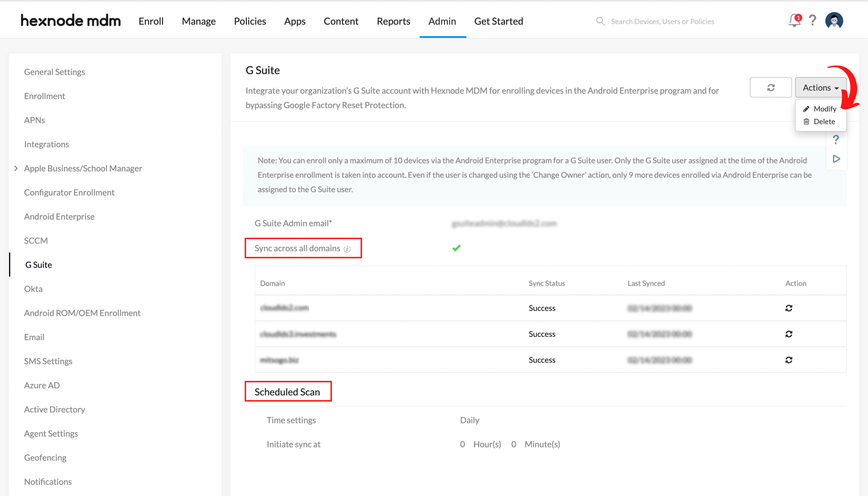The width and height of the screenshot is (868, 496).
Task: Click the search magnifier icon
Action: point(600,21)
